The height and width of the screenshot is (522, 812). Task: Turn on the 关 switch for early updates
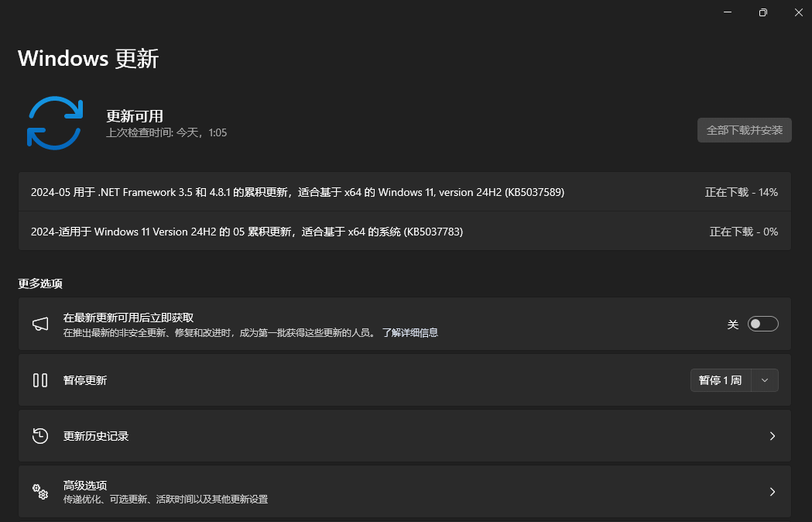coord(762,324)
